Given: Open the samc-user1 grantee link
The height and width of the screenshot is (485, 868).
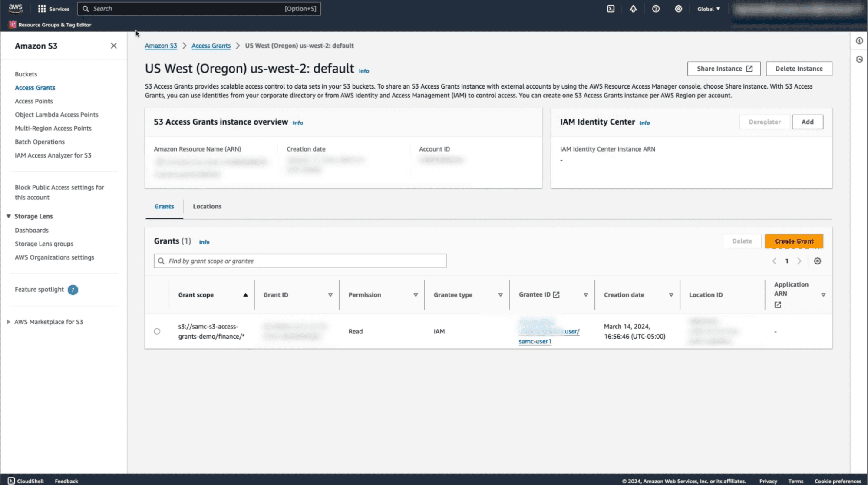Looking at the screenshot, I should pyautogui.click(x=535, y=341).
